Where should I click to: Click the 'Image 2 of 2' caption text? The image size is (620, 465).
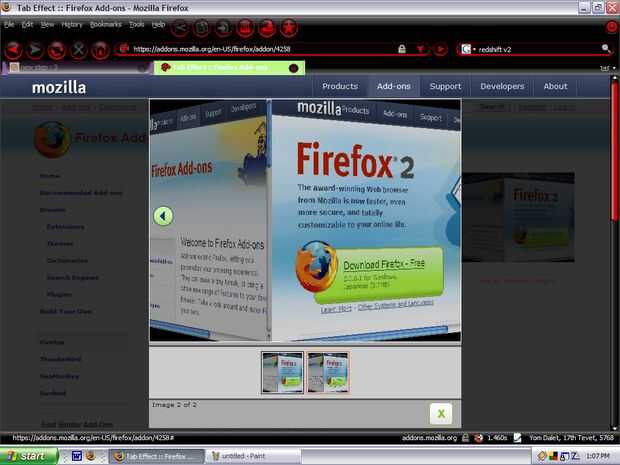coord(174,405)
